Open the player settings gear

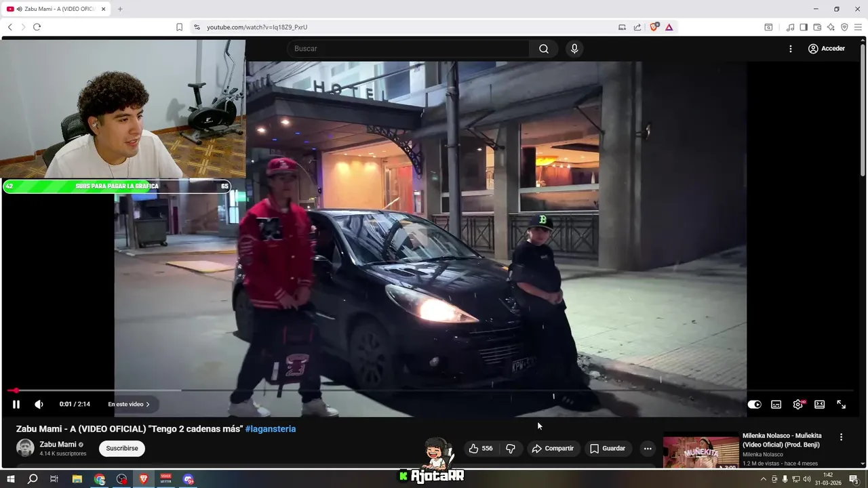tap(797, 404)
